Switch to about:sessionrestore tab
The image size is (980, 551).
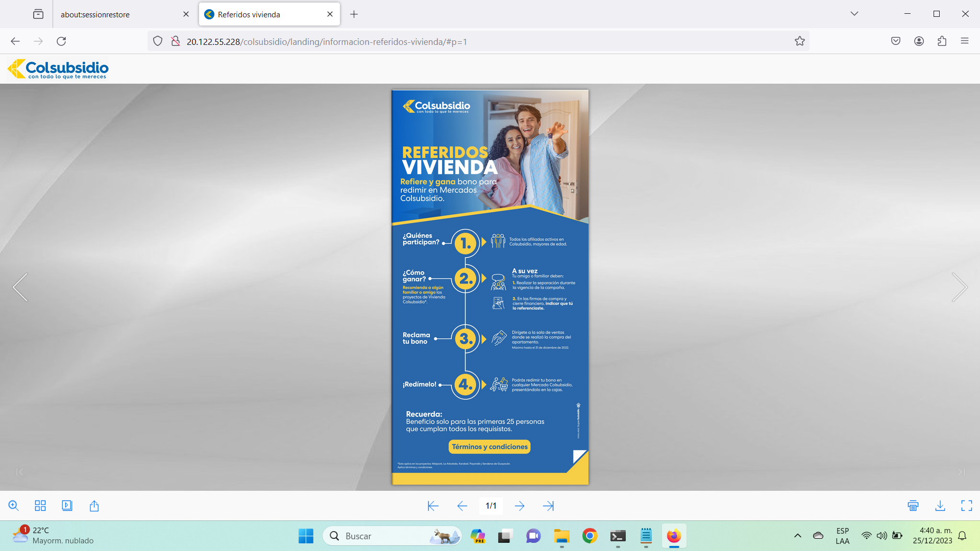[95, 14]
